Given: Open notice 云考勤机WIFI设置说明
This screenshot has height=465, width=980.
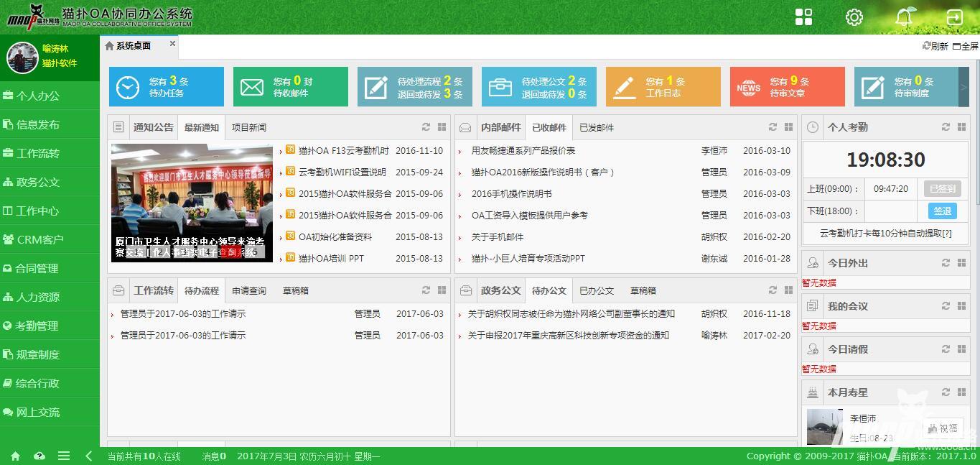Looking at the screenshot, I should (x=342, y=172).
